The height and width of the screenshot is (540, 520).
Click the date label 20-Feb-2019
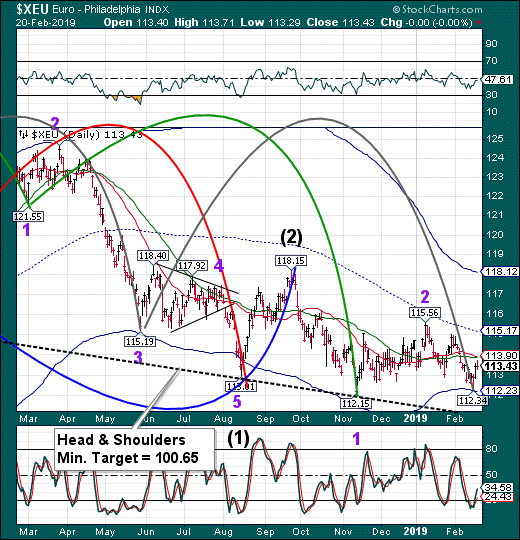[45, 23]
